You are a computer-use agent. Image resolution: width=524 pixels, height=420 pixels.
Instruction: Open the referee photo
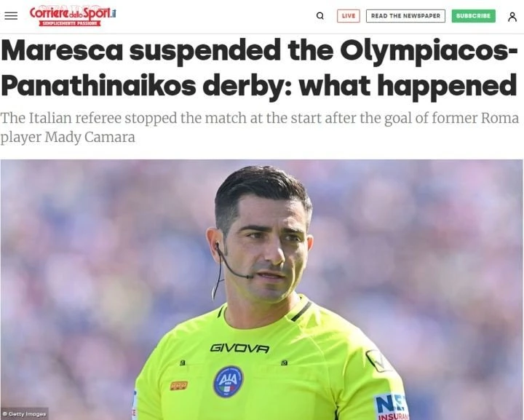point(262,290)
